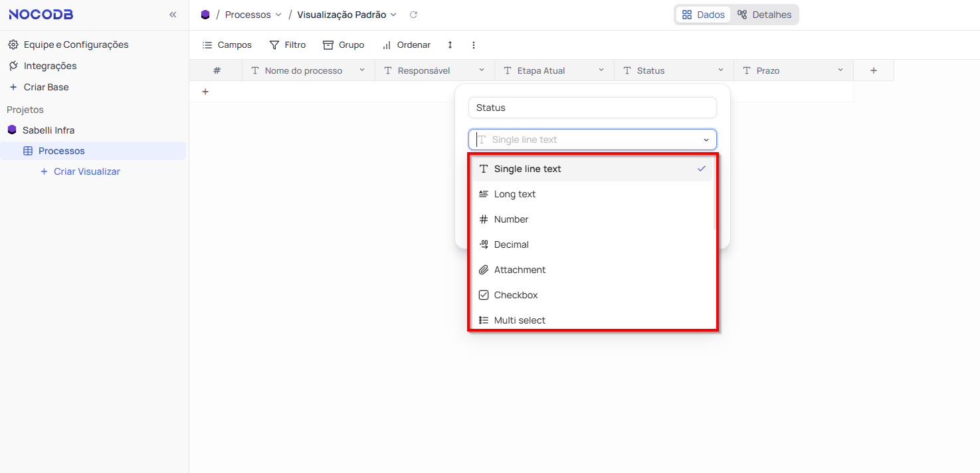Click the Integrações icon in sidebar
Image resolution: width=980 pixels, height=473 pixels.
coord(13,66)
